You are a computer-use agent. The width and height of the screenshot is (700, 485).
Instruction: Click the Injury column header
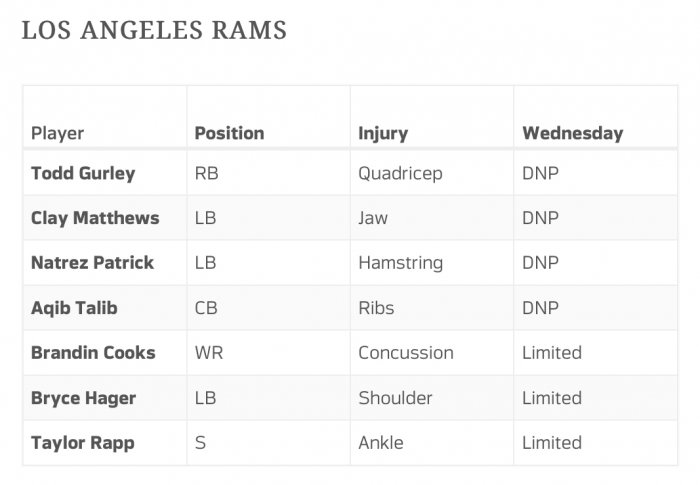(383, 133)
